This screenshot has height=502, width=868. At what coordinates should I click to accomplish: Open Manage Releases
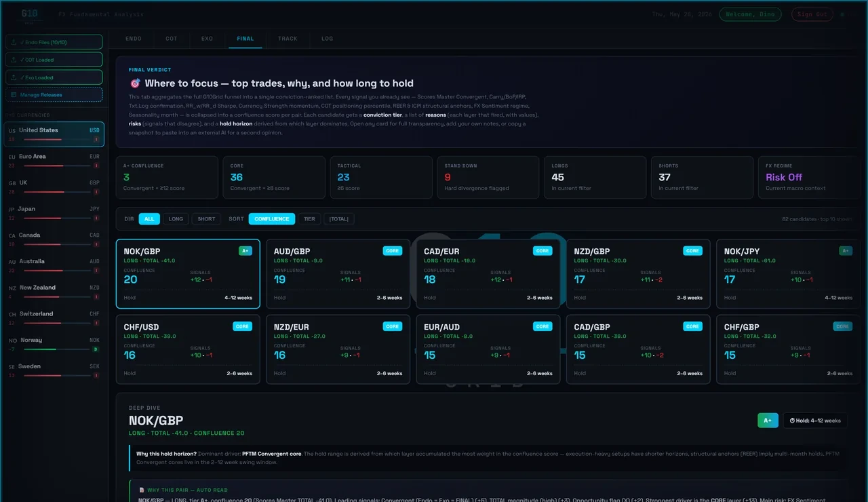(54, 95)
